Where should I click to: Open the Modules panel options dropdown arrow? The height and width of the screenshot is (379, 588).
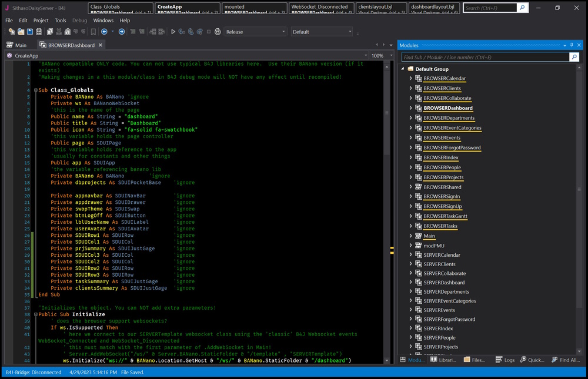(x=564, y=45)
